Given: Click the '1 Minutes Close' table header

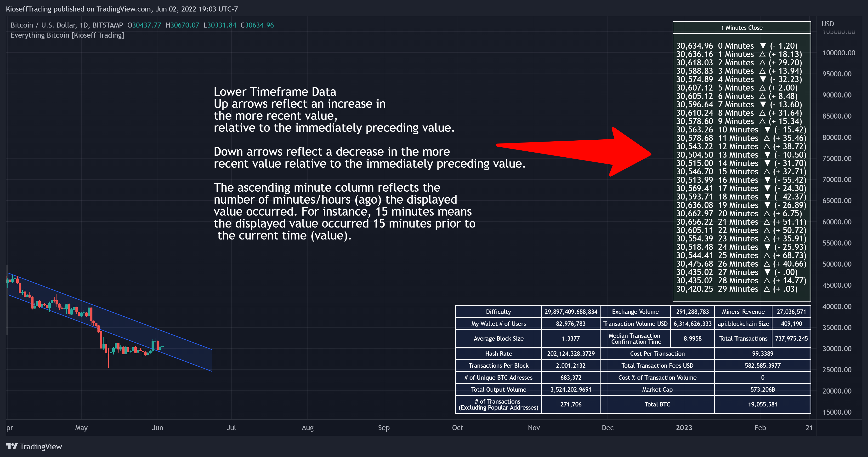Looking at the screenshot, I should 741,28.
